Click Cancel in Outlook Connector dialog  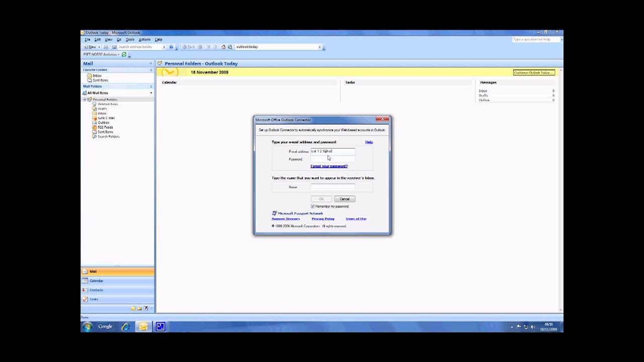345,199
